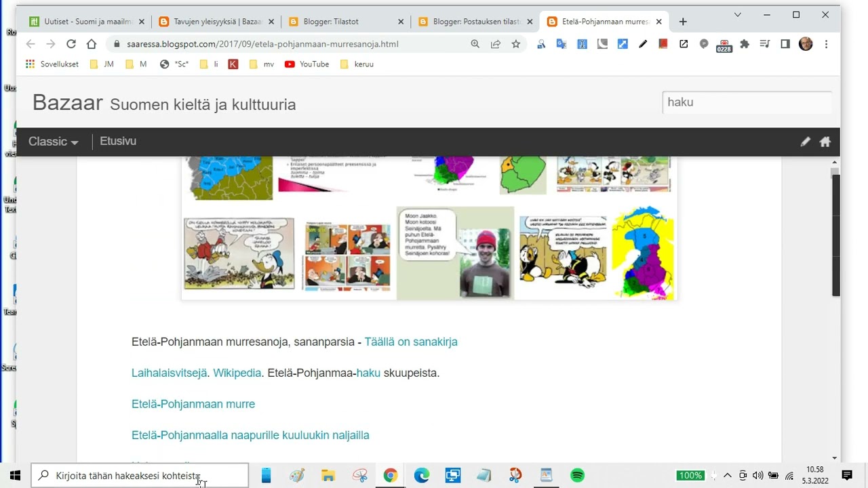This screenshot has height=488, width=868.
Task: Open the Snipping Tool from taskbar
Action: click(x=359, y=475)
